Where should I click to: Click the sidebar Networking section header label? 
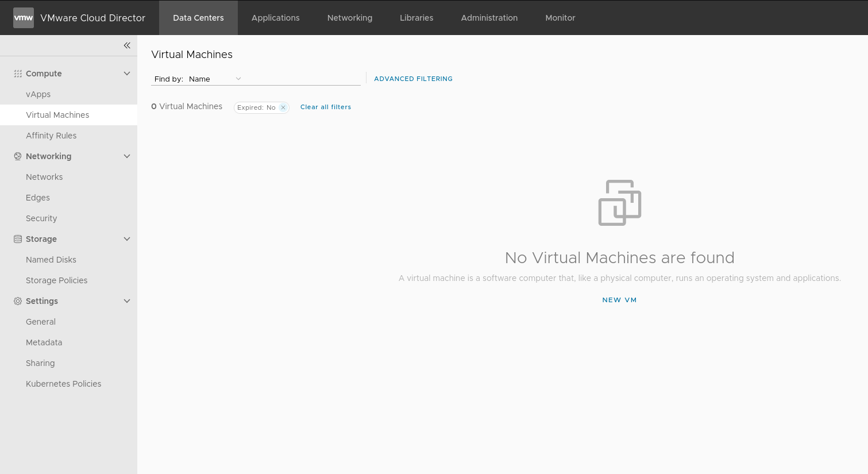(x=49, y=156)
